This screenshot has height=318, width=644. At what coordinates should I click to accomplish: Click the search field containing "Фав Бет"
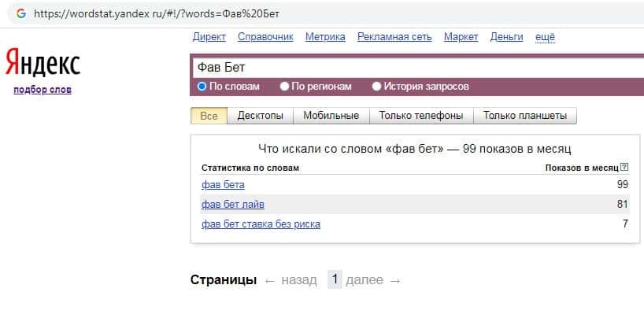(409, 68)
